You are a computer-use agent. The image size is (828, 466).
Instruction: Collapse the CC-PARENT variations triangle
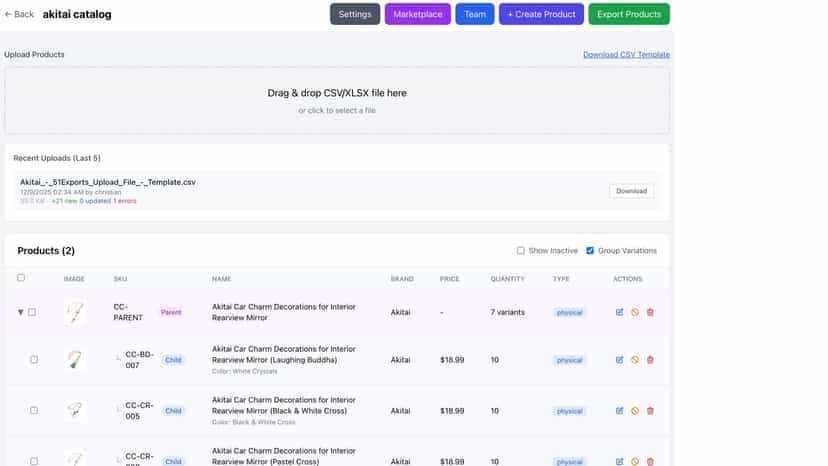[21, 312]
